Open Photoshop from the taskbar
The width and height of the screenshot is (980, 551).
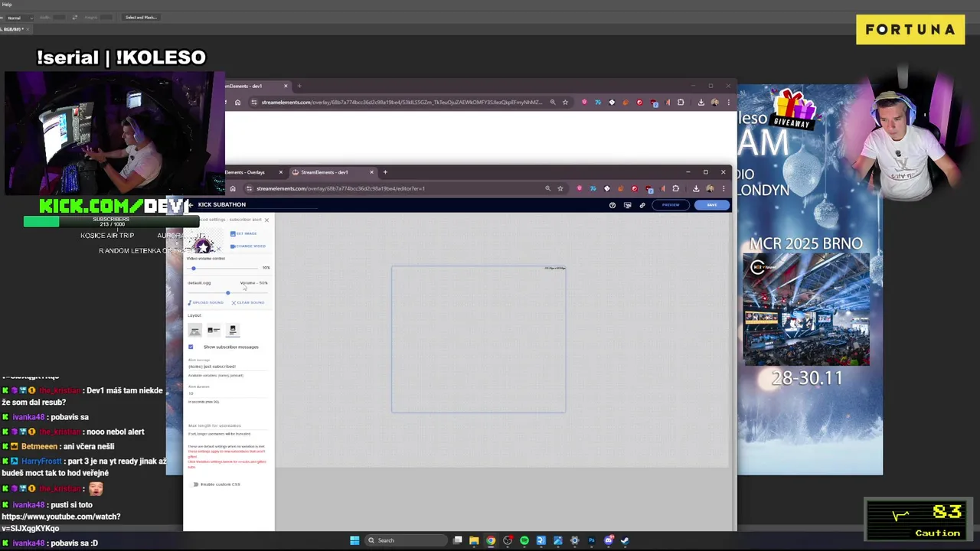[x=591, y=540]
